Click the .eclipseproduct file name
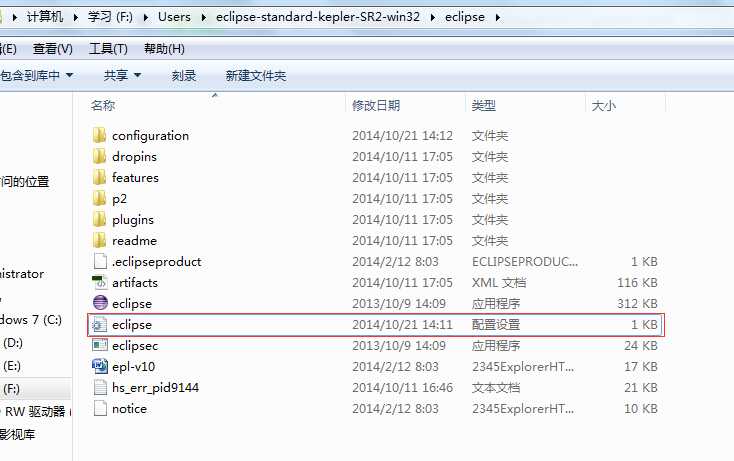Viewport: 734px width, 461px height. pyautogui.click(x=156, y=261)
